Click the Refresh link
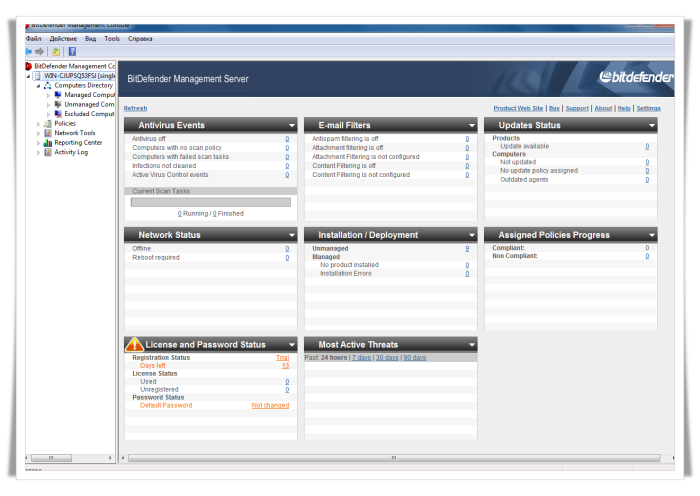The height and width of the screenshot is (496, 700). pyautogui.click(x=135, y=108)
